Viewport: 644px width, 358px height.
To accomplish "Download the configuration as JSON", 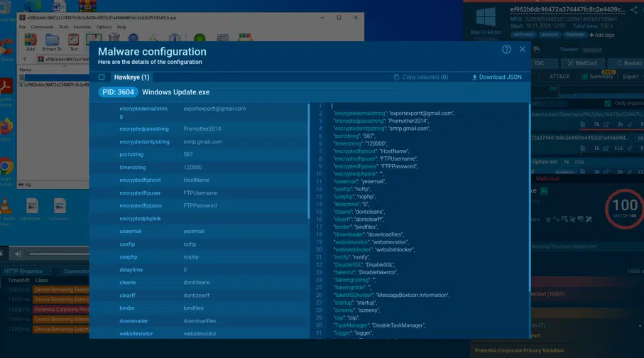I will point(497,77).
